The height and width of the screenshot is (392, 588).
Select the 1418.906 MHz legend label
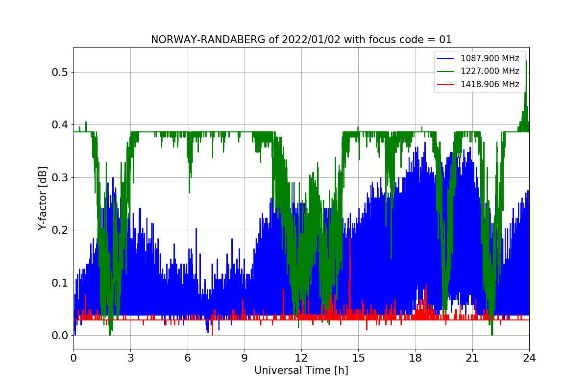pos(490,84)
